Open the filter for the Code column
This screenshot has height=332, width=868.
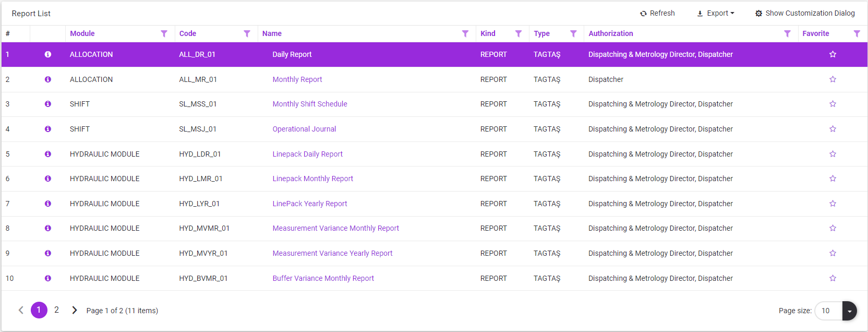[x=247, y=34]
